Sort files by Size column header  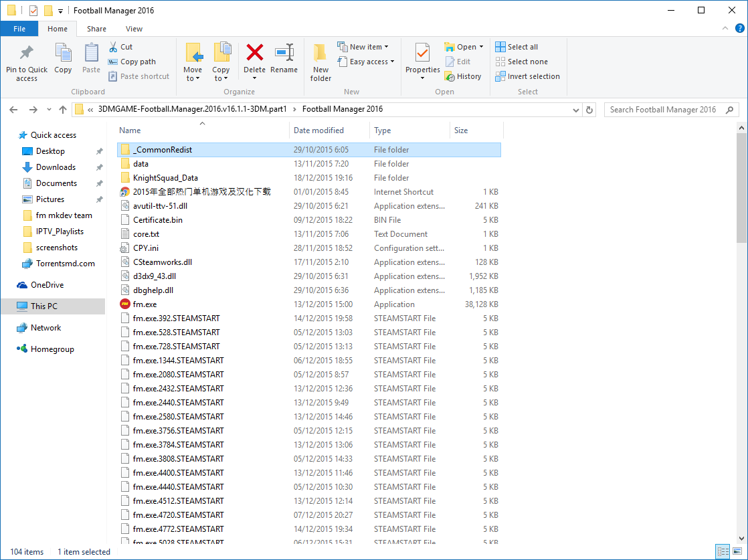(x=476, y=130)
